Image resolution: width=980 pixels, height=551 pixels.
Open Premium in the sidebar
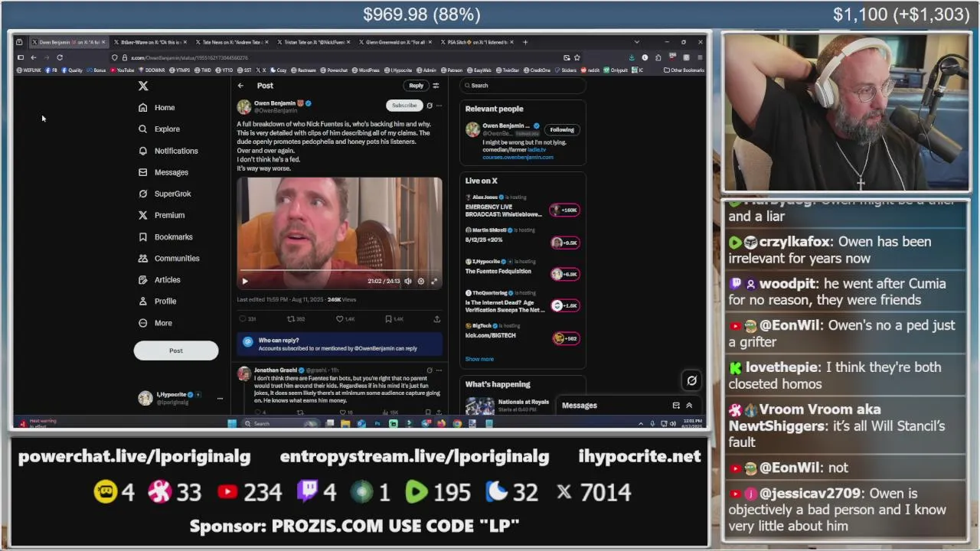161,215
